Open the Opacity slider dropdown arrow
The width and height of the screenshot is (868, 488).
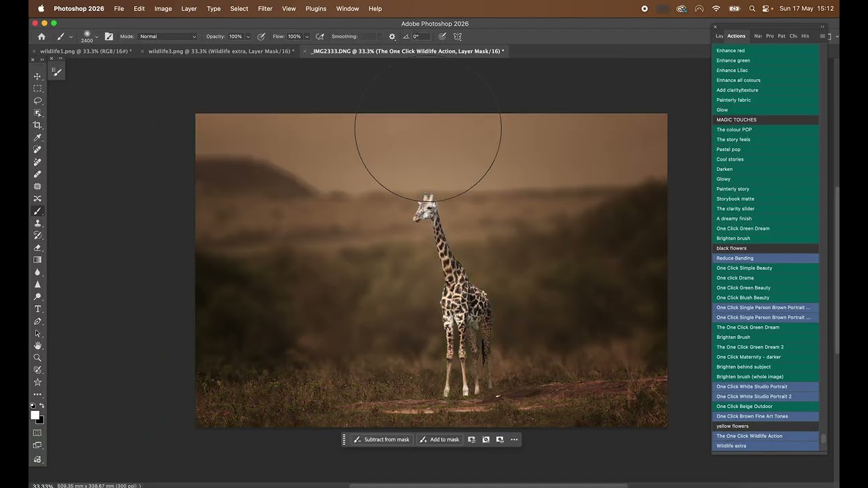point(248,37)
